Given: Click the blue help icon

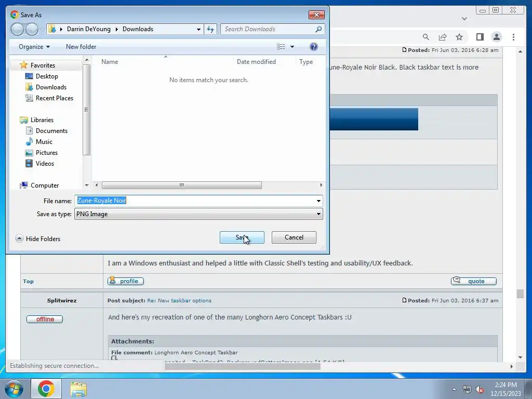Looking at the screenshot, I should 314,47.
